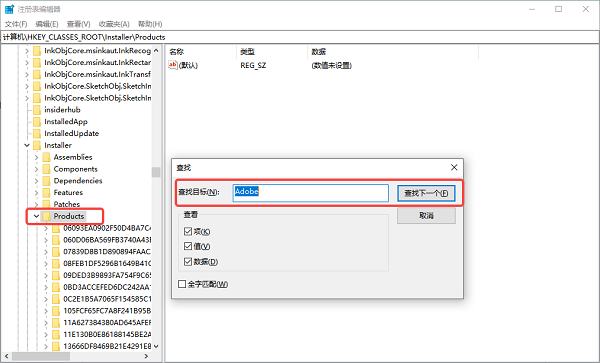Open the 帮助(H) menu
Viewport: 600px width, 363px height.
[x=150, y=24]
